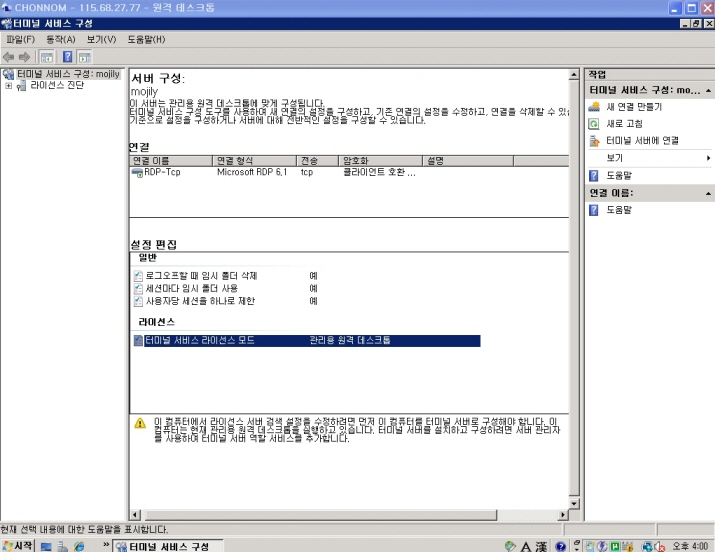The width and height of the screenshot is (715, 552).
Task: Open the 동작(A) menu
Action: pos(60,39)
